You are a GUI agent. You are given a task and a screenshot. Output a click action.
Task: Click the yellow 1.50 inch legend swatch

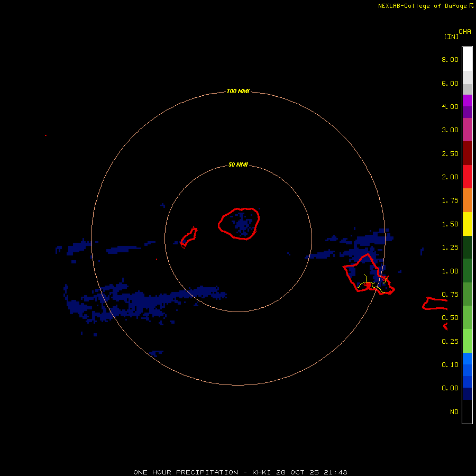(467, 224)
